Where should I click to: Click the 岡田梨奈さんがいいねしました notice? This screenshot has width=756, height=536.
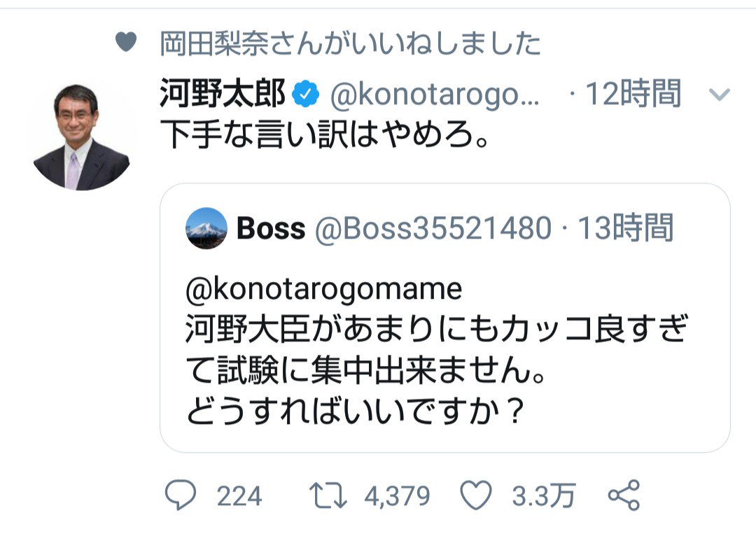(350, 43)
